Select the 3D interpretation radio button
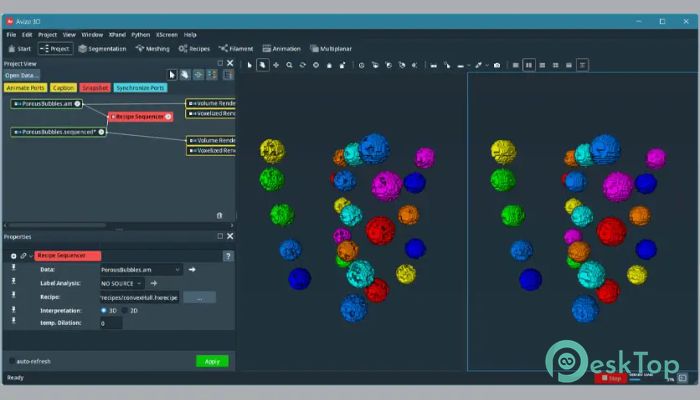700x400 pixels. click(x=104, y=310)
